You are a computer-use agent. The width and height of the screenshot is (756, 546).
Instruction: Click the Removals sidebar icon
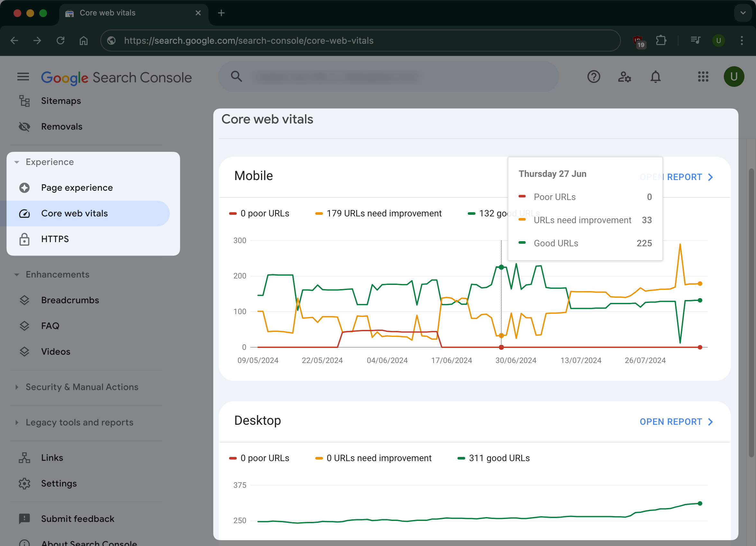24,126
